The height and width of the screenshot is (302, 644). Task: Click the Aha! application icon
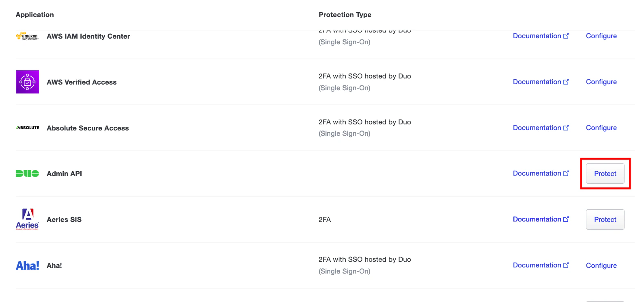tap(27, 265)
